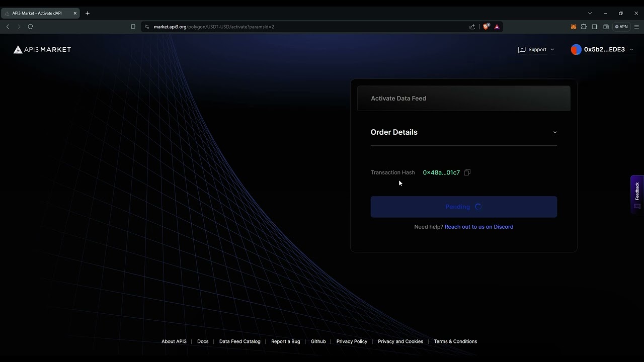Toggle the browser sidebar panel icon
644x362 pixels.
pos(595,27)
